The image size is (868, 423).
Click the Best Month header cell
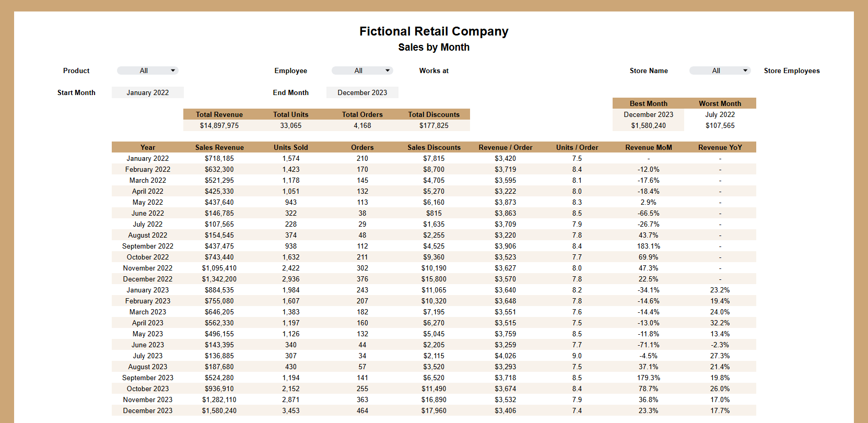[x=648, y=103]
